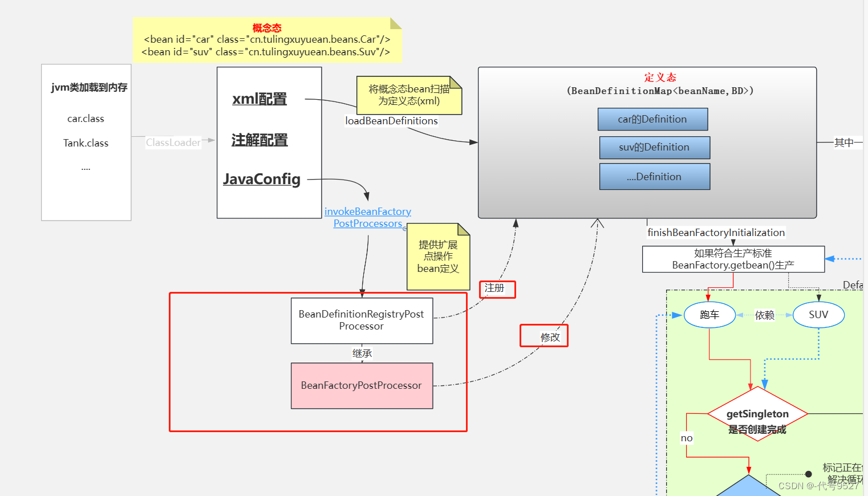
Task: Click the suv的Definition box
Action: coord(655,147)
